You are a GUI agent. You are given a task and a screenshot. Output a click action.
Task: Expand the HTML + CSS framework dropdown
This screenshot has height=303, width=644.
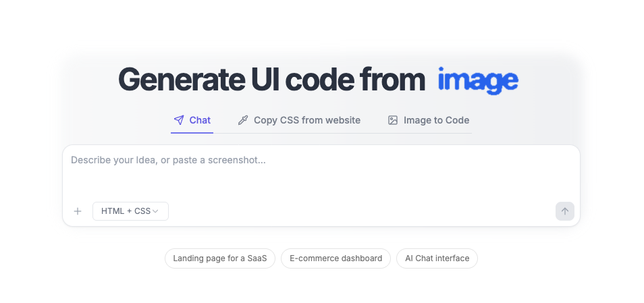(130, 211)
